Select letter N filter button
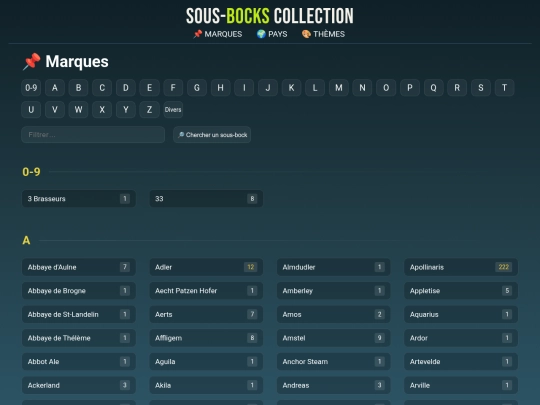540x405 pixels. coord(362,88)
